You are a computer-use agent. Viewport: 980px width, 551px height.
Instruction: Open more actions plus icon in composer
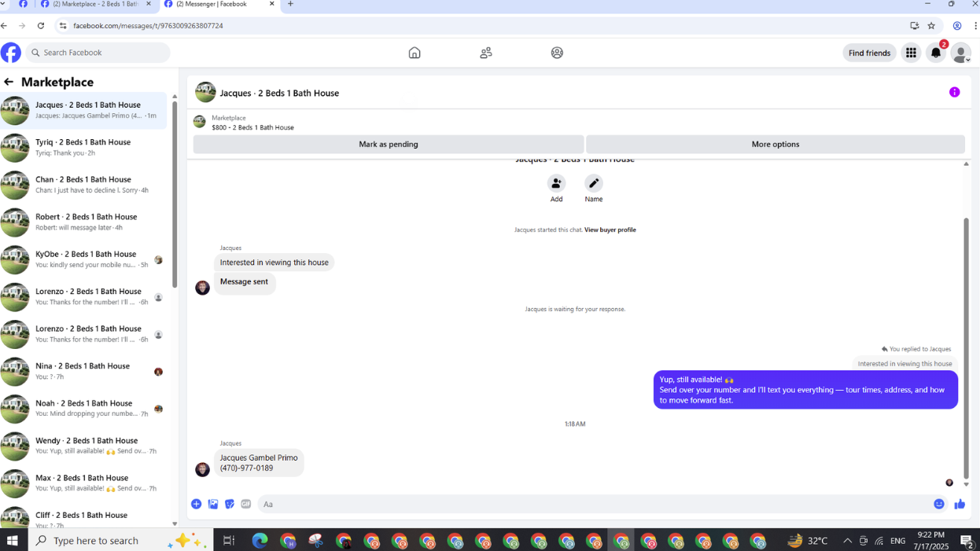click(197, 504)
